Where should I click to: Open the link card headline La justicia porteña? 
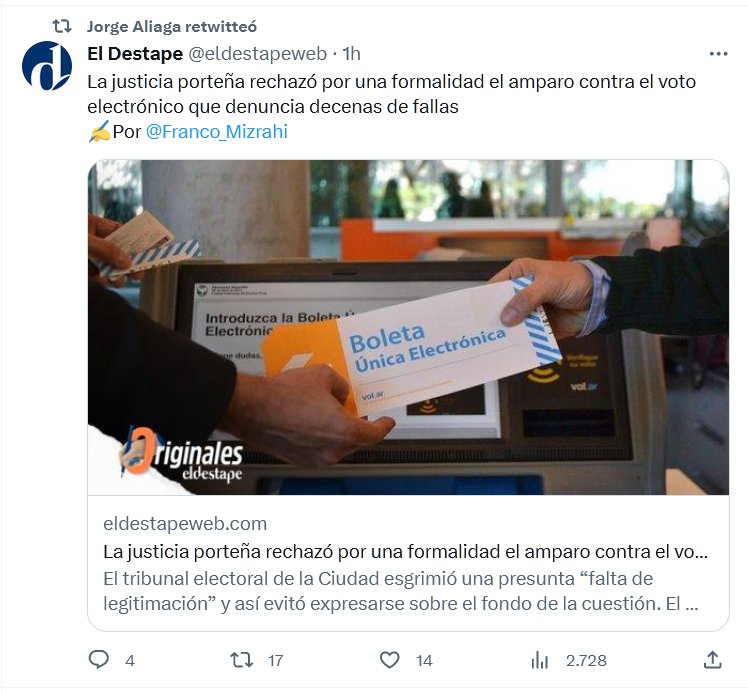405,551
